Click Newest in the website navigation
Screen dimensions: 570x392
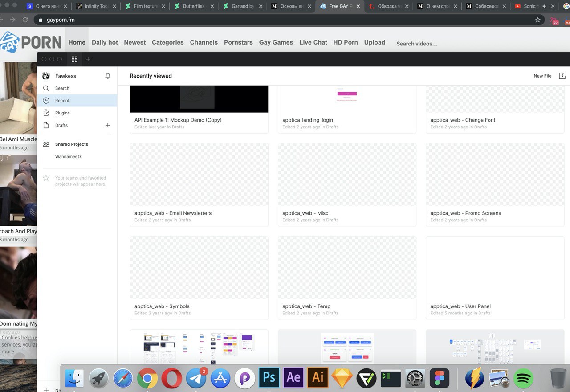pos(135,42)
